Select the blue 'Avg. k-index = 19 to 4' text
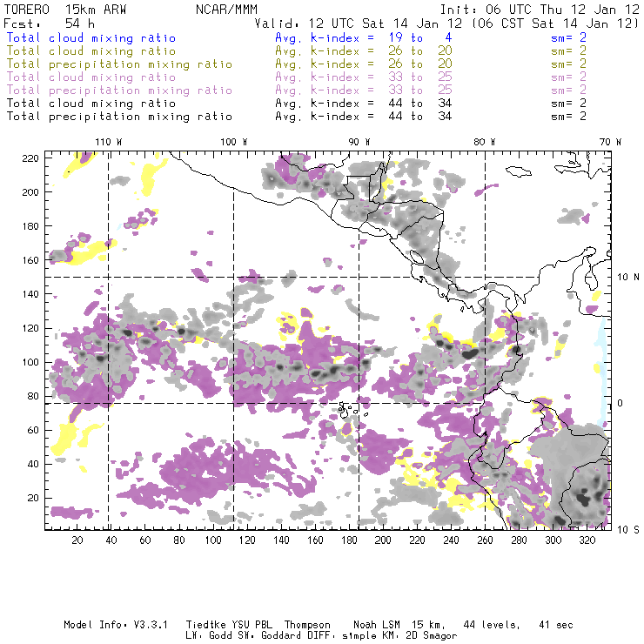The height and width of the screenshot is (644, 644). [x=364, y=37]
